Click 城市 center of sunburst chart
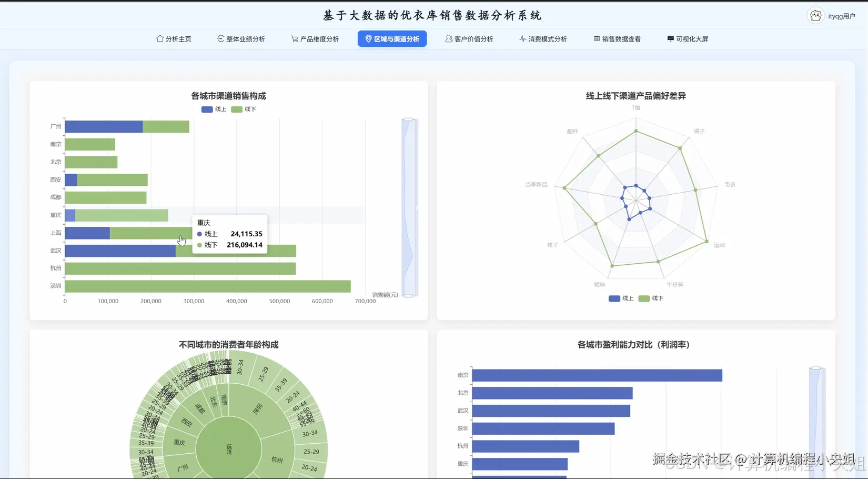This screenshot has width=868, height=479. [229, 449]
